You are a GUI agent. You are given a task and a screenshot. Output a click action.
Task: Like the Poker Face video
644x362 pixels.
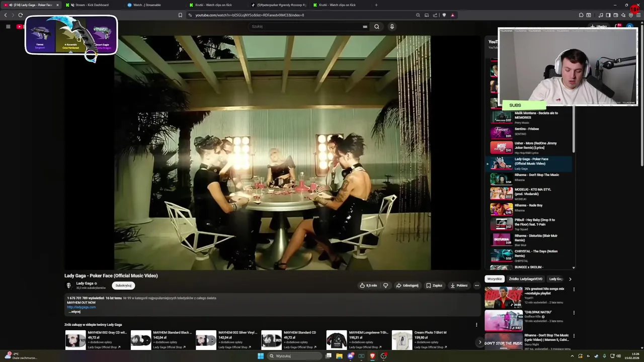(368, 286)
